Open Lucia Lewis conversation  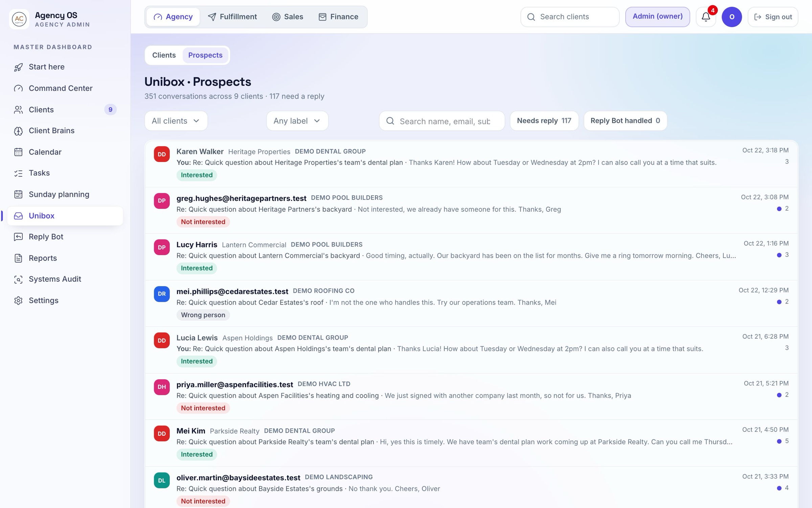(471, 350)
